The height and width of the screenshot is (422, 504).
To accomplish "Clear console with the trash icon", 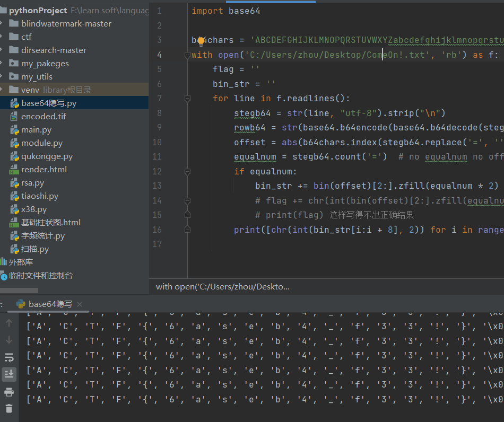I will [x=9, y=408].
